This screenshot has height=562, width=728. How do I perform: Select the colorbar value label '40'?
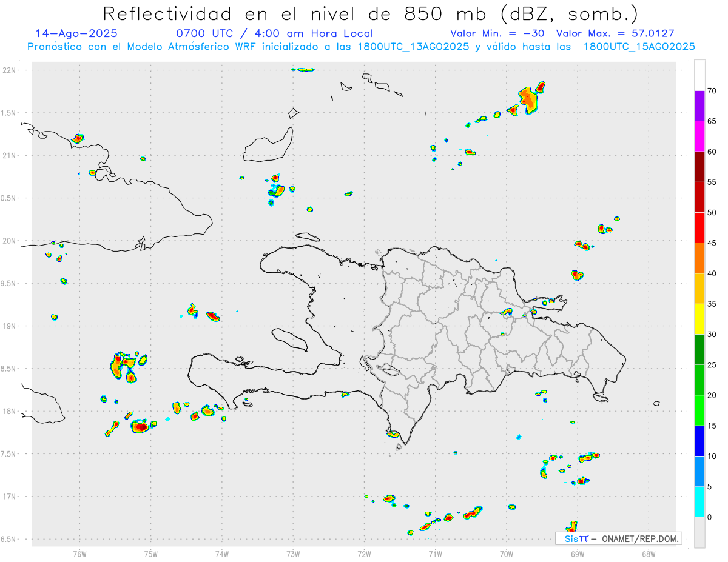coord(712,273)
